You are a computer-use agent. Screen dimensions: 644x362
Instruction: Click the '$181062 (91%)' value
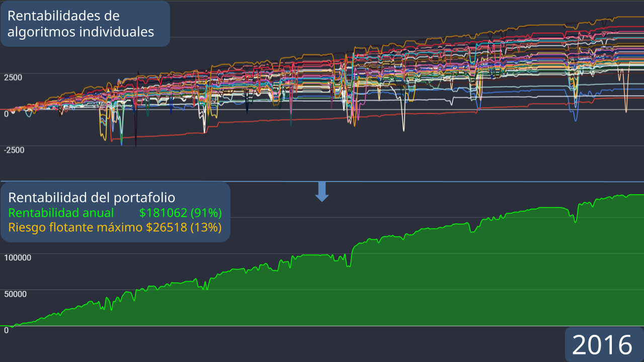click(x=181, y=212)
